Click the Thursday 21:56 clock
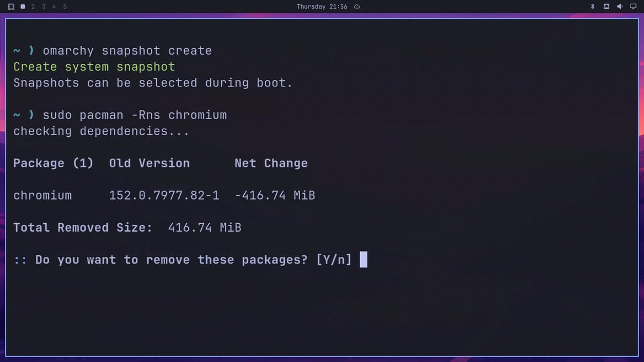 click(322, 6)
